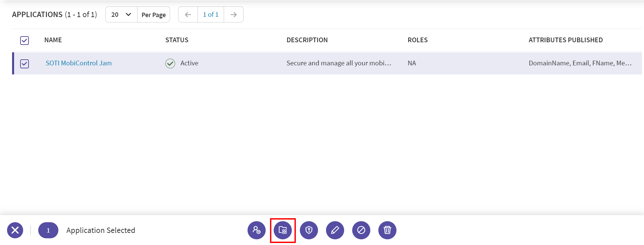Image resolution: width=644 pixels, height=245 pixels.
Task: Click the assign users icon in action bar
Action: click(x=257, y=230)
